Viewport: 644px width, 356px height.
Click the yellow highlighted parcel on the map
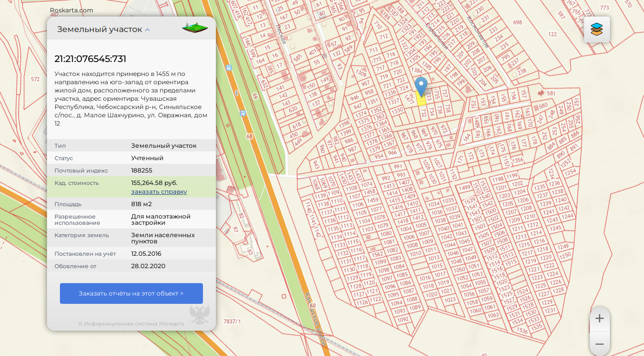(421, 101)
